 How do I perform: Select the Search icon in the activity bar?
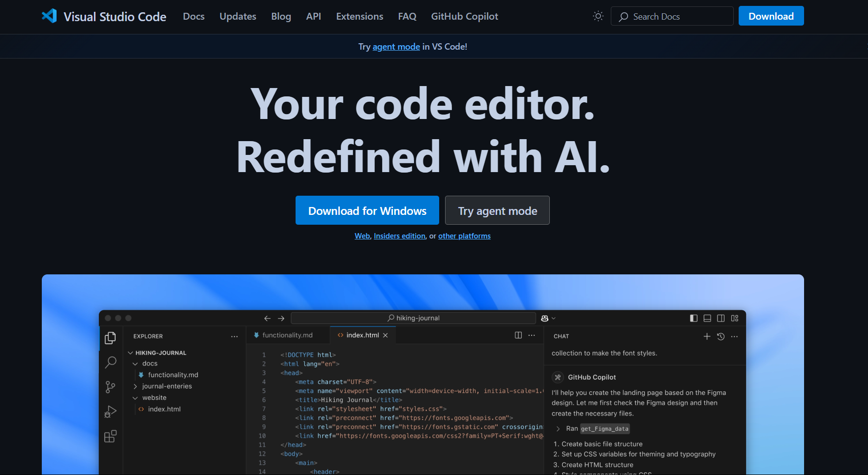point(110,362)
